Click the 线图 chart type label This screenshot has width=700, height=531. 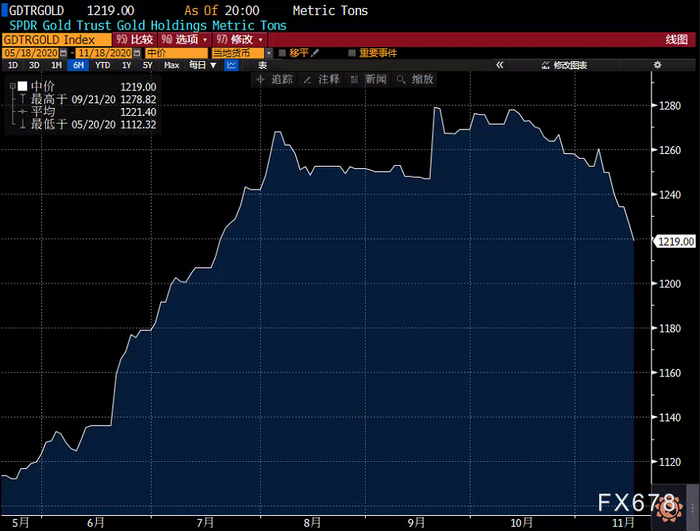coord(676,39)
